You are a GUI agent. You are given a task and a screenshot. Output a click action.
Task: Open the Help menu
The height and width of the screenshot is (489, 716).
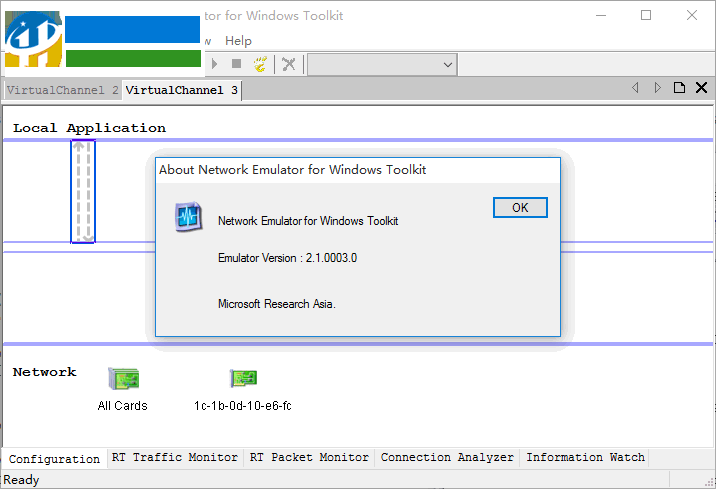pyautogui.click(x=238, y=41)
